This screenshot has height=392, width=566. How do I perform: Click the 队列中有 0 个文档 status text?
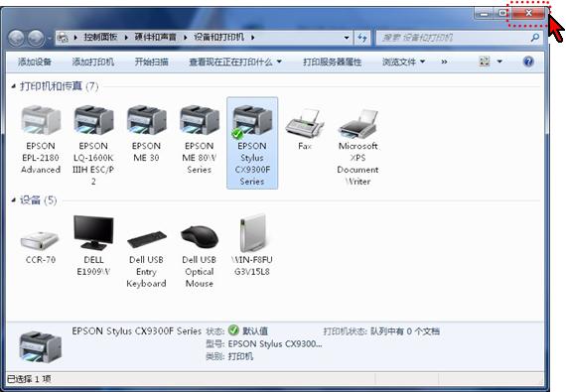click(405, 331)
